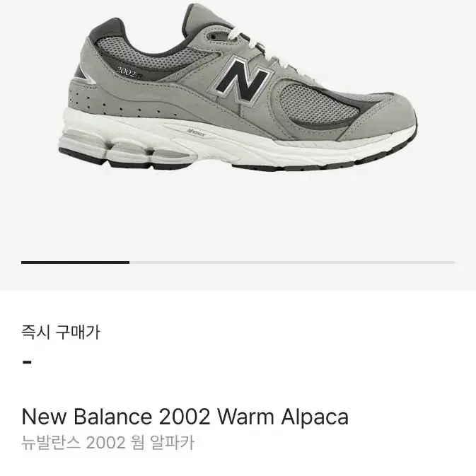Click the N-ergy logo on the midsole
The height and width of the screenshot is (476, 476).
196,133
